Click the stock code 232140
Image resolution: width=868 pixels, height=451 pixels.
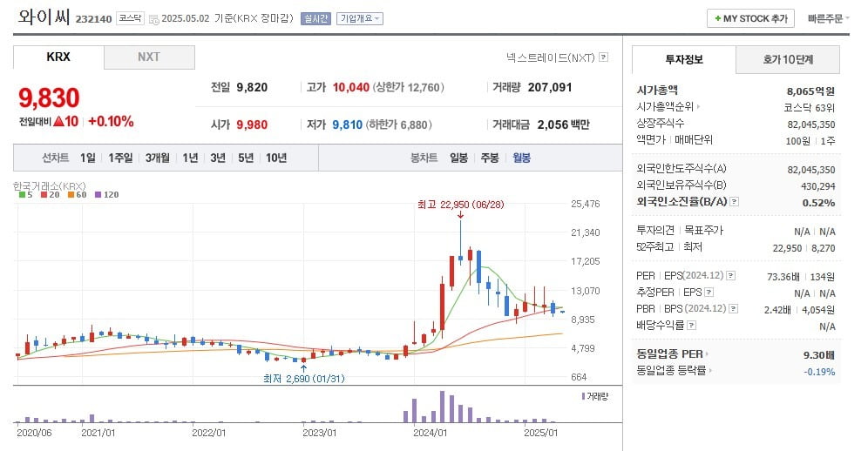pos(93,19)
